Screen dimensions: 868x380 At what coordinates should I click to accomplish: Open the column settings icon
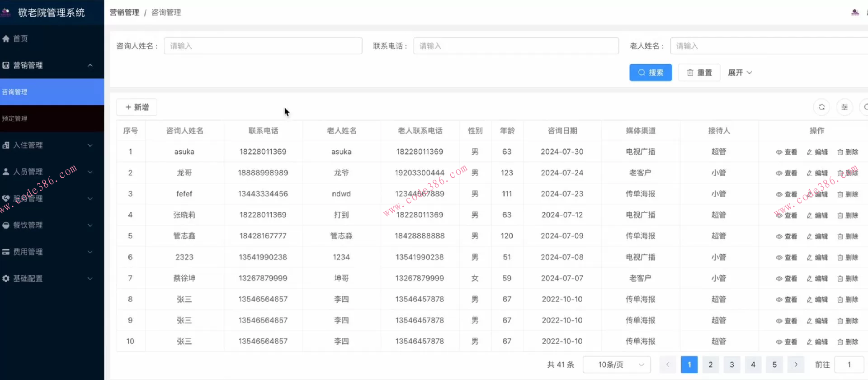(x=844, y=107)
